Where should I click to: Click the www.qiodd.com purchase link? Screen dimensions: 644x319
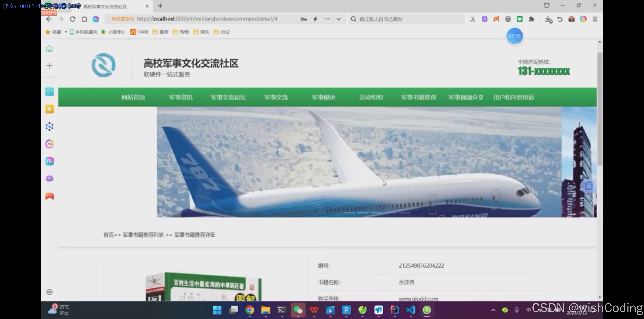[x=419, y=298]
